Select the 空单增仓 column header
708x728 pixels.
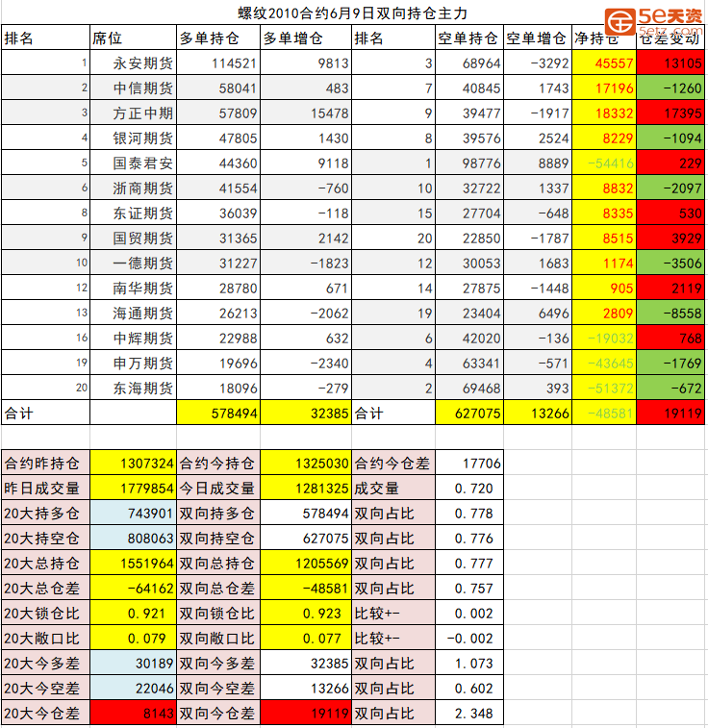(538, 38)
